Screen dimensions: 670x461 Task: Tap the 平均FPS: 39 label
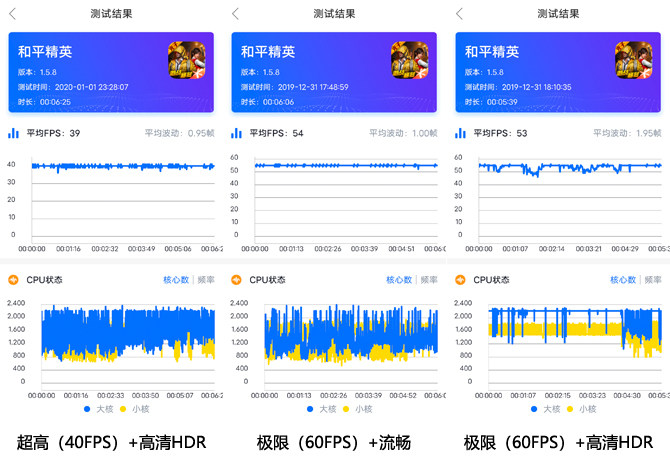(53, 133)
